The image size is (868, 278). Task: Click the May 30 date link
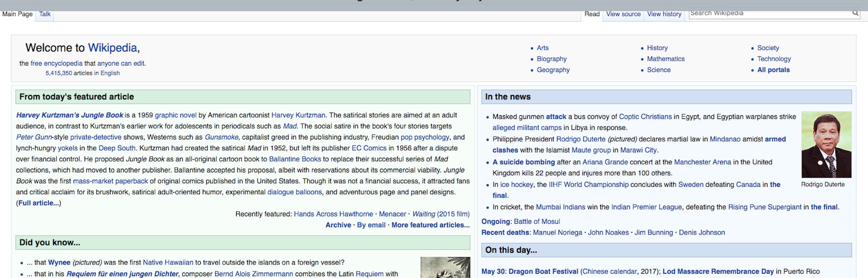click(x=493, y=271)
